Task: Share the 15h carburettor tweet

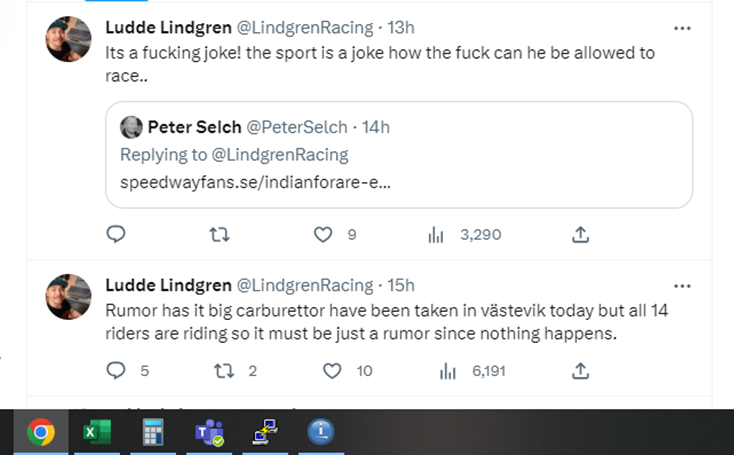Action: tap(580, 371)
